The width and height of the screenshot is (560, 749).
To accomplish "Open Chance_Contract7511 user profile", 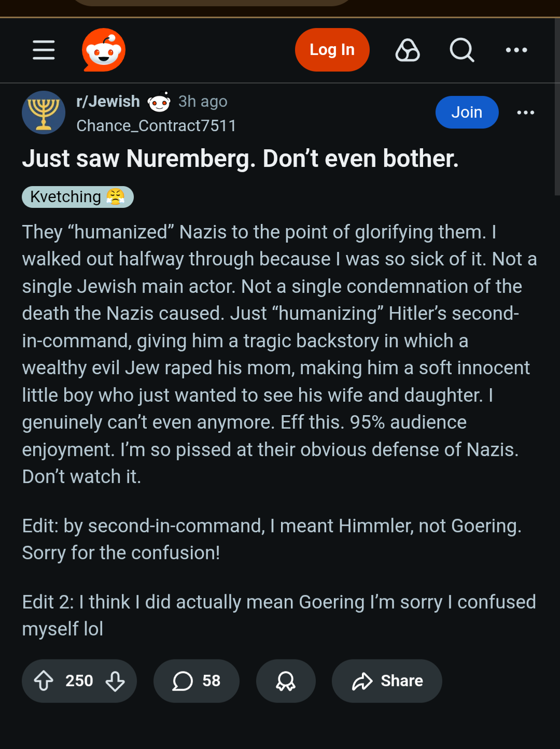I will pos(156,125).
